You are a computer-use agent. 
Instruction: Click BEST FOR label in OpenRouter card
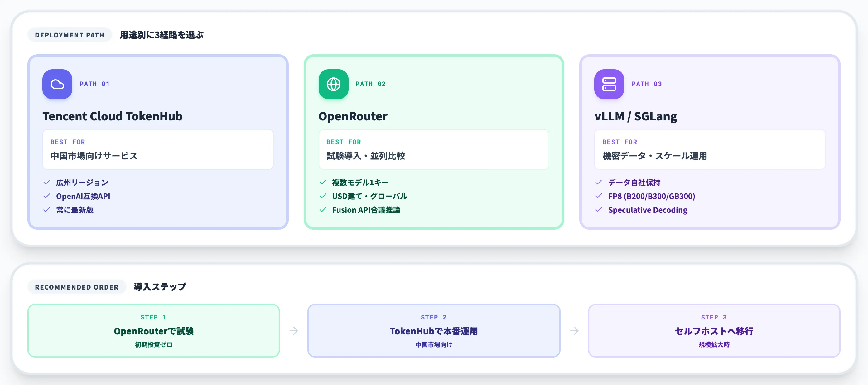tap(344, 142)
